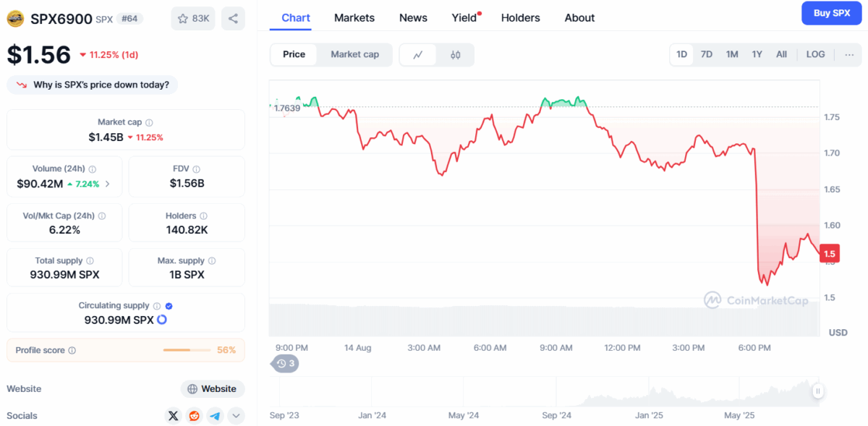Click the SPX6900 coin name heading
The width and height of the screenshot is (868, 426).
[61, 19]
